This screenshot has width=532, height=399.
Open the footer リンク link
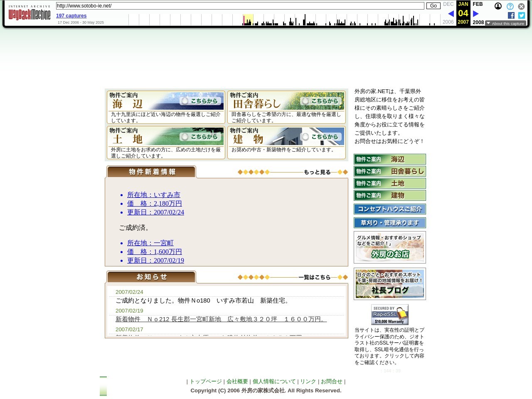[308, 382]
